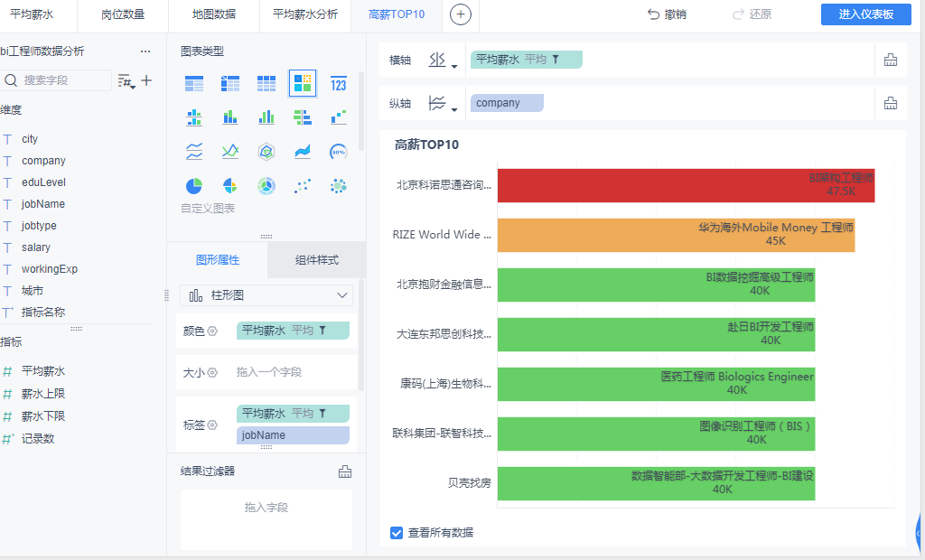Select the partitioned line chart type
The height and width of the screenshot is (560, 925).
coord(194,152)
